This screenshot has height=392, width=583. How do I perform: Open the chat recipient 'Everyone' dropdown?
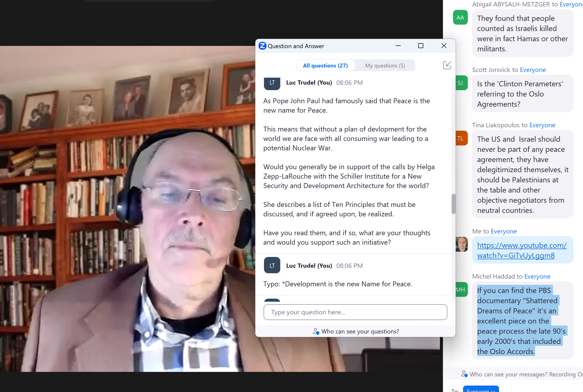point(481,389)
